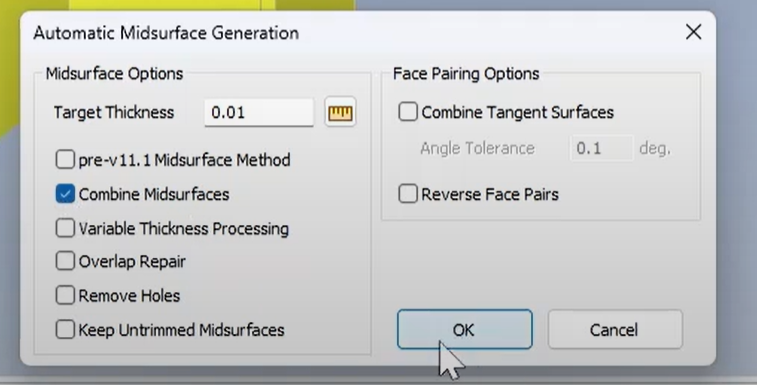This screenshot has height=385, width=757.
Task: Toggle the Overlap Repair checkbox
Action: tap(65, 261)
